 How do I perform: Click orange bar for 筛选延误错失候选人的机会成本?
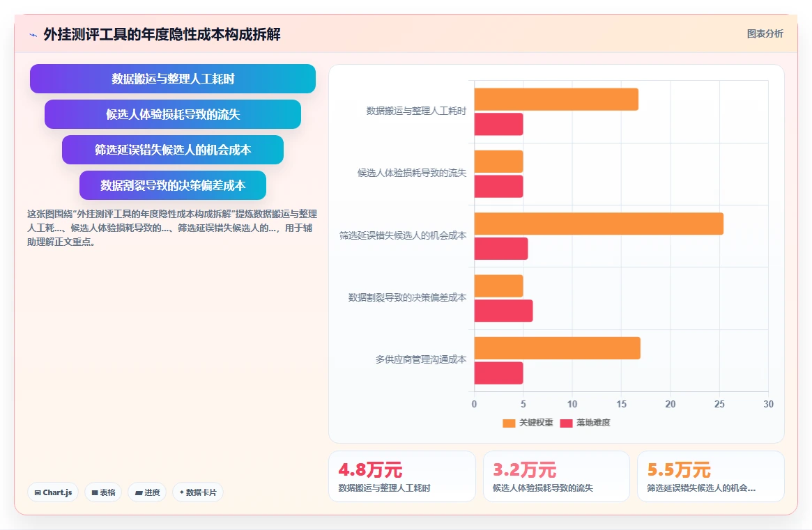pos(599,224)
